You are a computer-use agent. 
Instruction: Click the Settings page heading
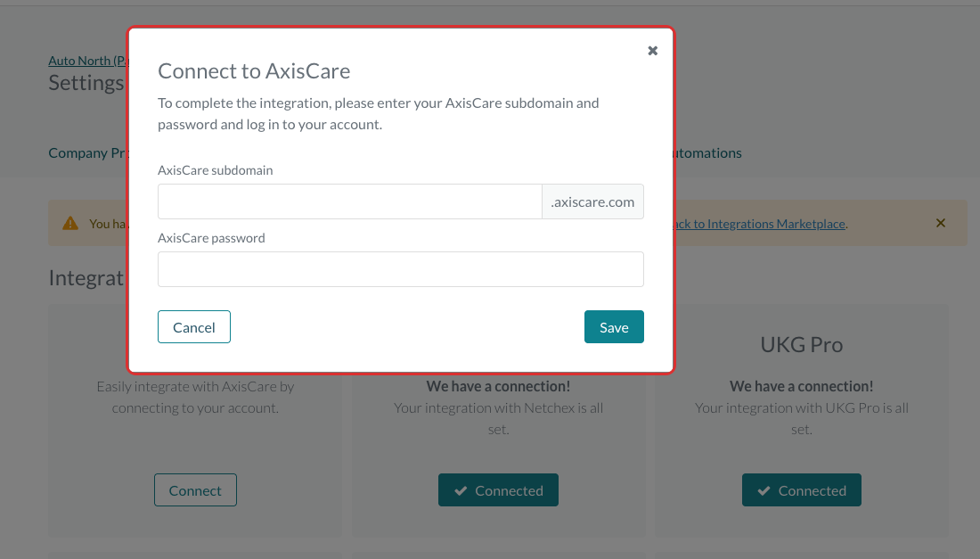tap(86, 83)
